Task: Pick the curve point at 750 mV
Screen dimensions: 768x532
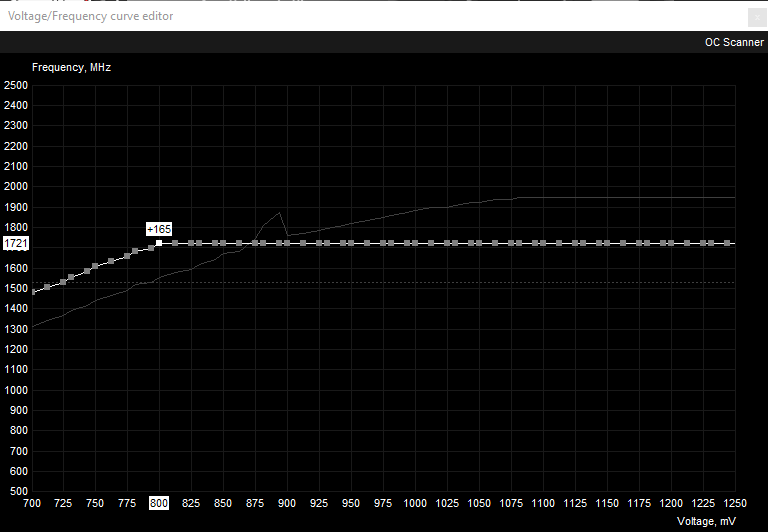Action: (95, 267)
